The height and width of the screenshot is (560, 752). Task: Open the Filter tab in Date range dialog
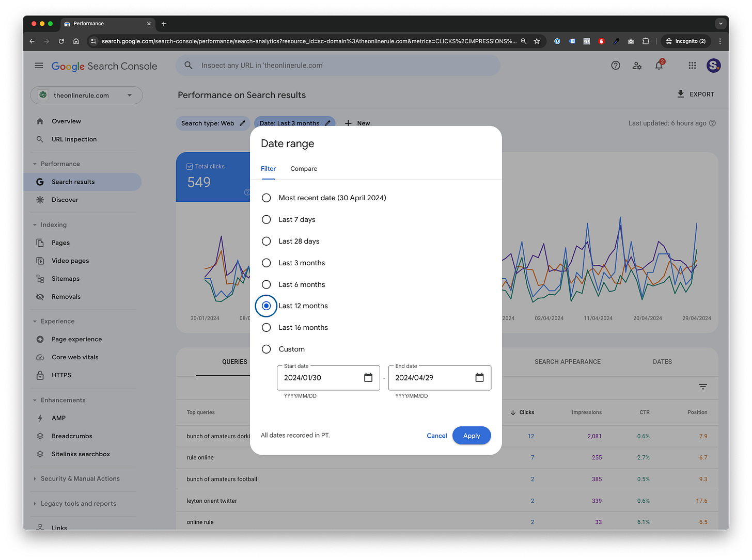(x=268, y=169)
